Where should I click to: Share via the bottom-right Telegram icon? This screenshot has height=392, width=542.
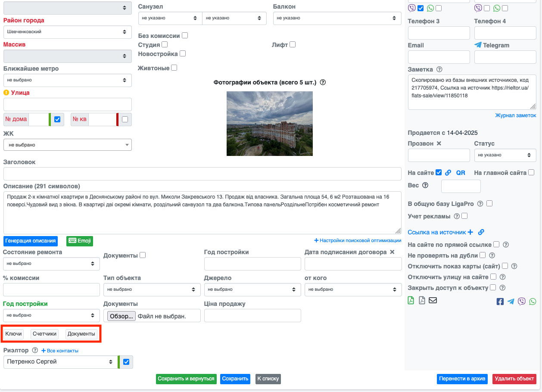(x=511, y=302)
